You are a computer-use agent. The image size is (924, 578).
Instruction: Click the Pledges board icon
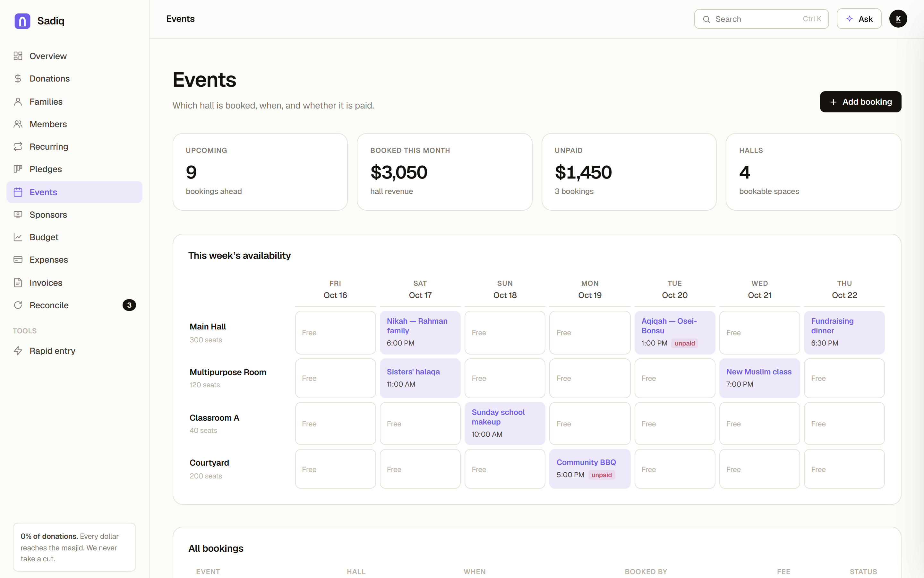pos(18,169)
